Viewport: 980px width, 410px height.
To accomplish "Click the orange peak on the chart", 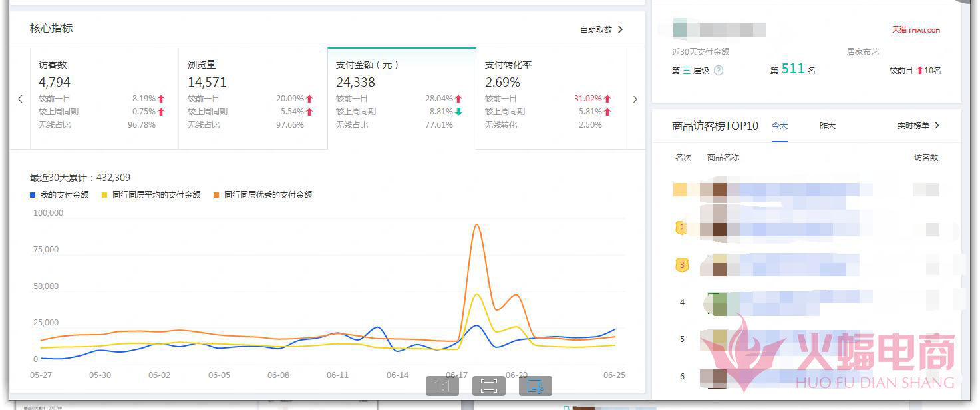I will (476, 225).
